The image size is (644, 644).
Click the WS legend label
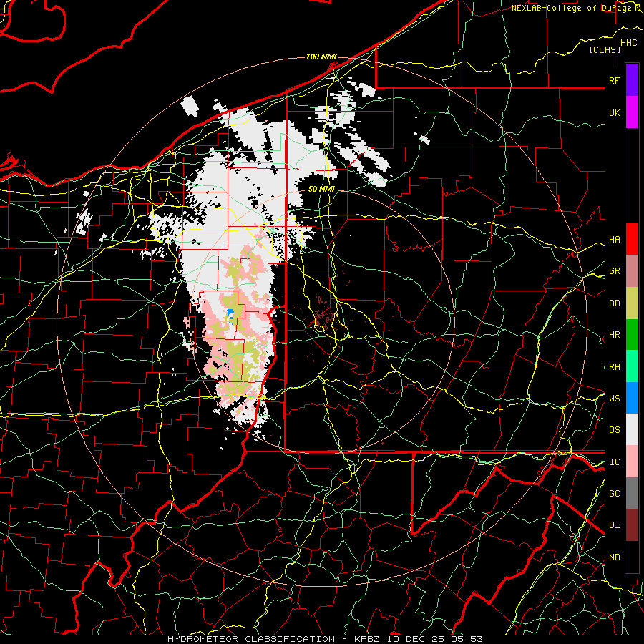point(615,398)
